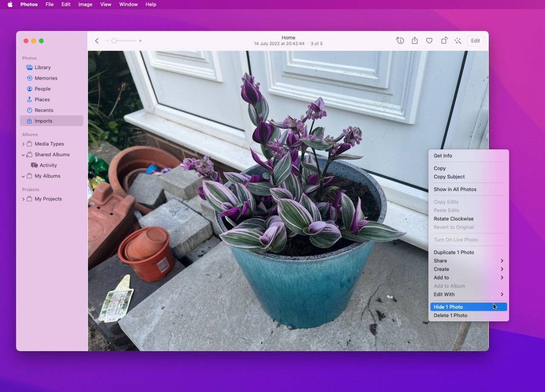Image resolution: width=545 pixels, height=392 pixels.
Task: Open the Image menu in menu bar
Action: click(x=85, y=4)
